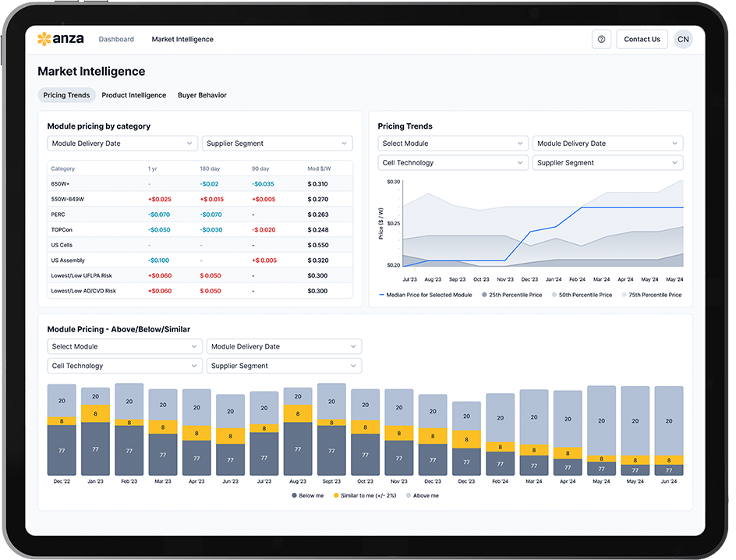The image size is (736, 560).
Task: Open the help question mark icon
Action: (601, 40)
